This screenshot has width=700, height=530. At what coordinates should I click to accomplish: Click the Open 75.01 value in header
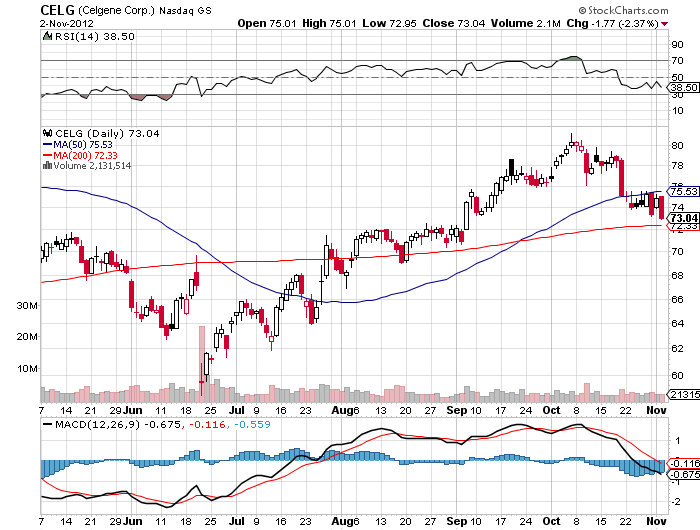click(x=267, y=23)
